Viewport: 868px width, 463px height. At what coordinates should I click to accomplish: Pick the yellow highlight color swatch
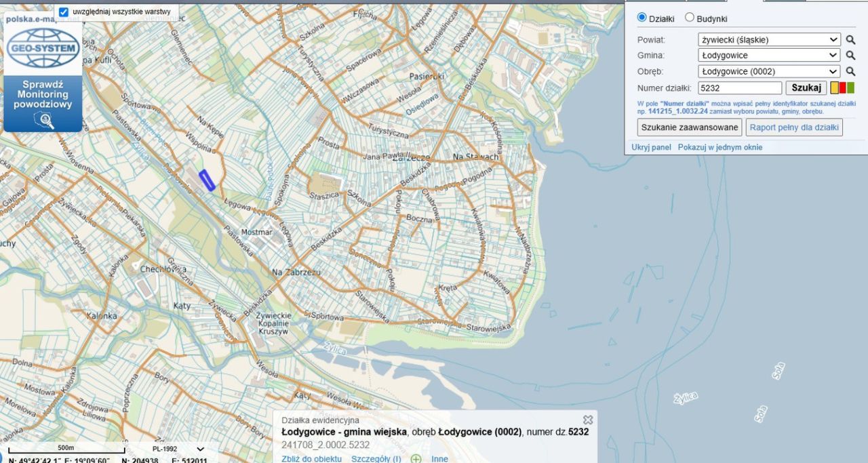pos(835,87)
